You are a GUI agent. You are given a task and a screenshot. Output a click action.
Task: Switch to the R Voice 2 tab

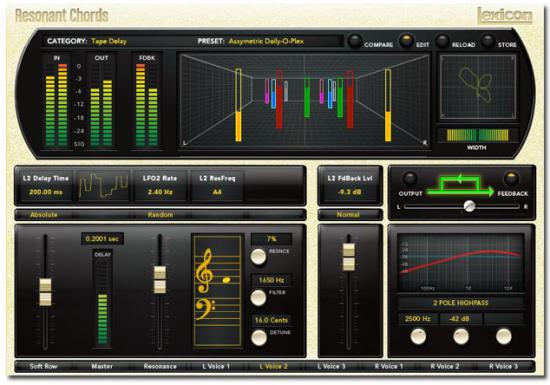(445, 366)
